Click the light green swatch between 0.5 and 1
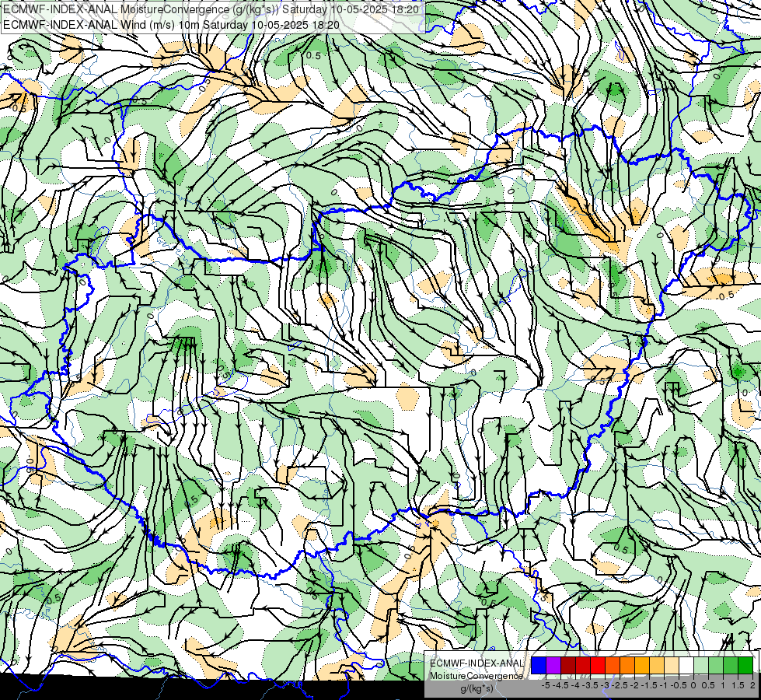 tap(716, 665)
